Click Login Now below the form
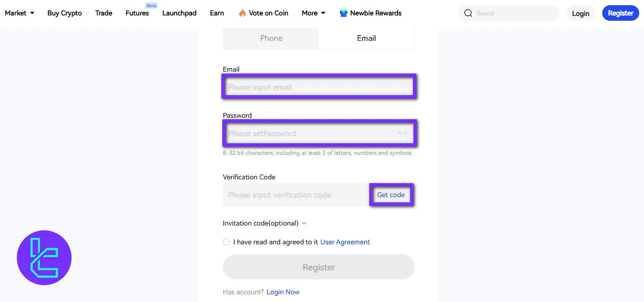The width and height of the screenshot is (644, 302). coord(283,292)
